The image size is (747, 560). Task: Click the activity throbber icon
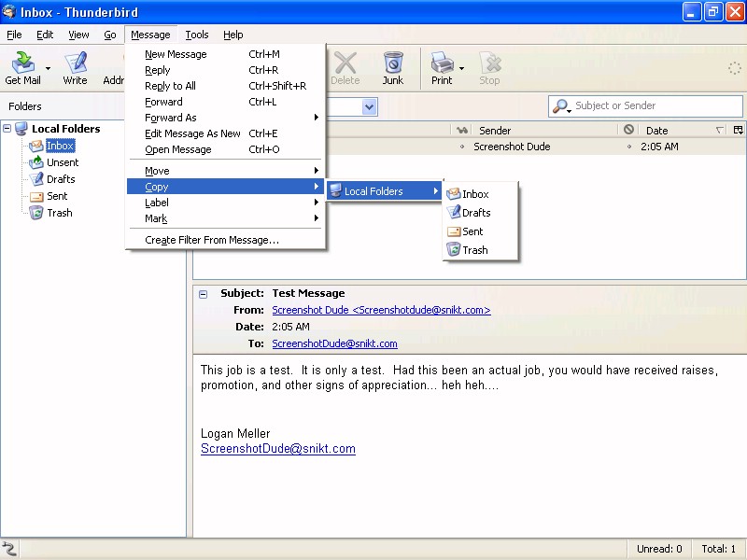[x=734, y=68]
